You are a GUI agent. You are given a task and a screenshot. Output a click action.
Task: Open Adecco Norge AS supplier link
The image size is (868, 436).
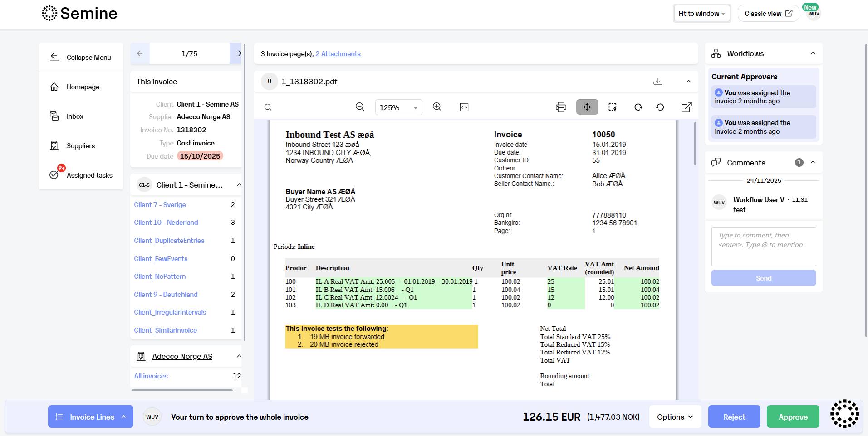point(182,356)
